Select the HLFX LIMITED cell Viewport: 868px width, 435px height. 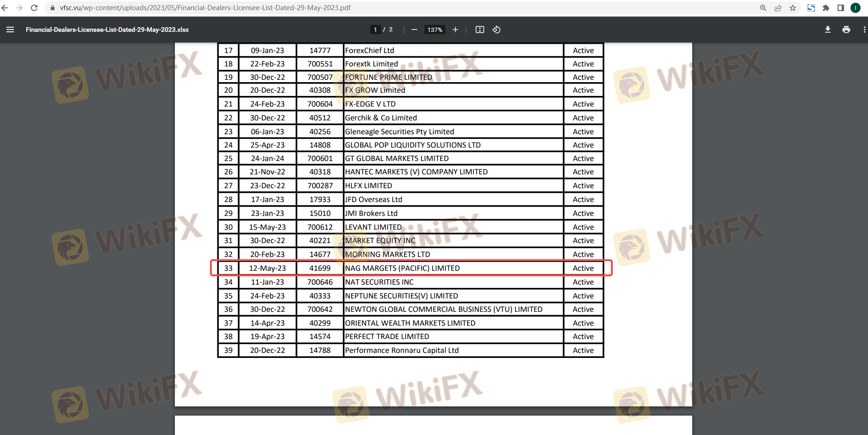369,185
